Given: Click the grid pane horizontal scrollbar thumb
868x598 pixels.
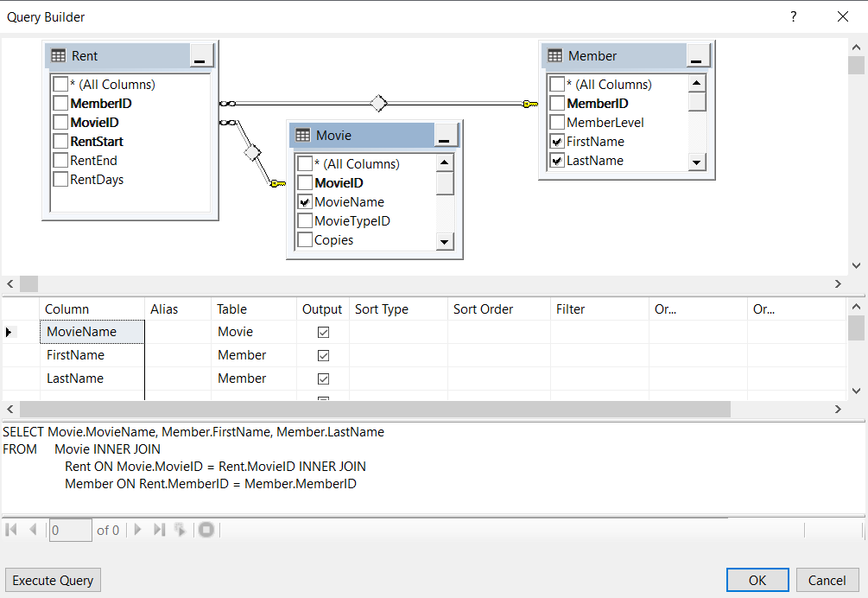Looking at the screenshot, I should [376, 410].
